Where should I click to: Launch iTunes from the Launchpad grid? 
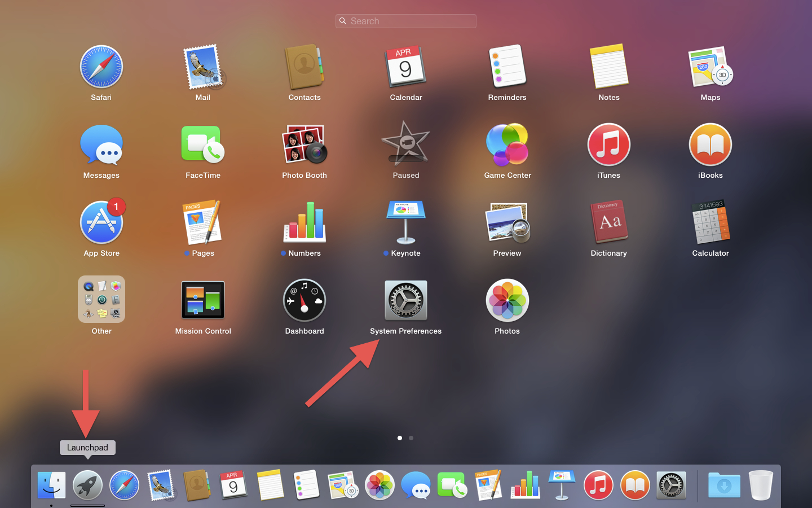click(609, 145)
